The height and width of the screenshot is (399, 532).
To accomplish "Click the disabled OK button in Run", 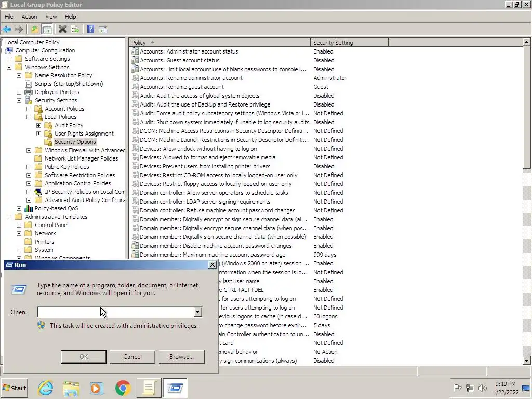I will [84, 356].
